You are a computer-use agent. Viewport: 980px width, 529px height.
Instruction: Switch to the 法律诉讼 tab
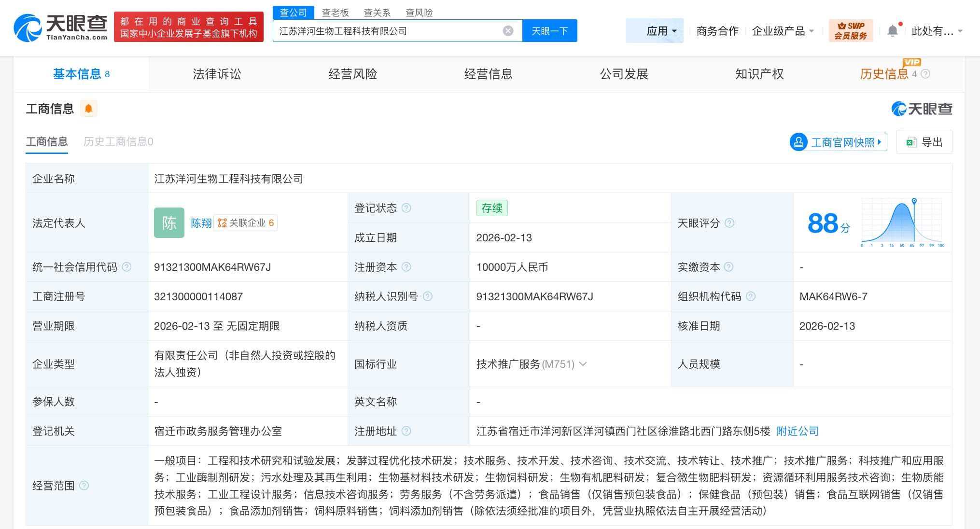pyautogui.click(x=216, y=74)
